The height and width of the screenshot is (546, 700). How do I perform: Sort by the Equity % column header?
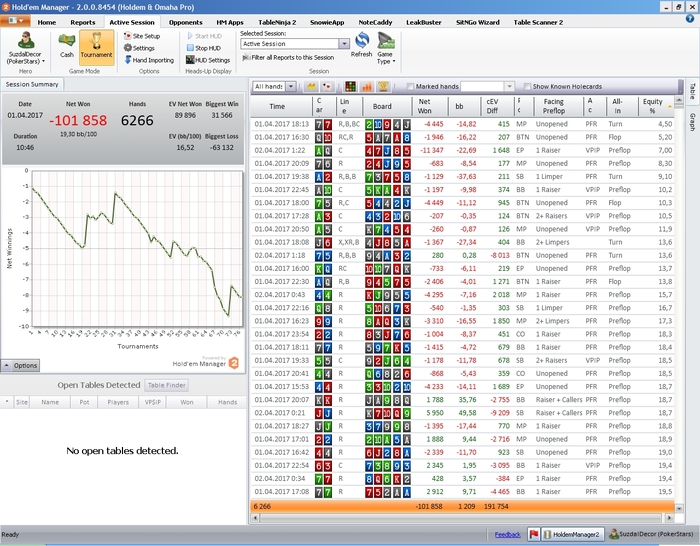(656, 106)
